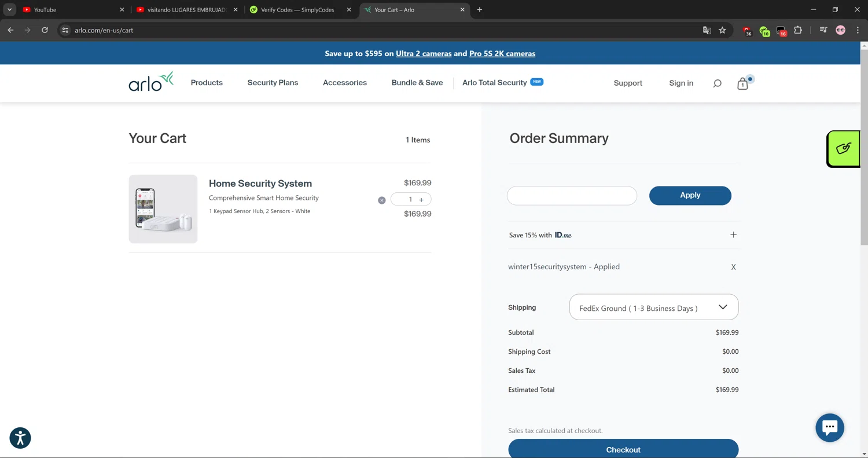This screenshot has height=458, width=868.
Task: Switch to the visitando LUGARES EMBRUJADOS tab
Action: pyautogui.click(x=187, y=10)
